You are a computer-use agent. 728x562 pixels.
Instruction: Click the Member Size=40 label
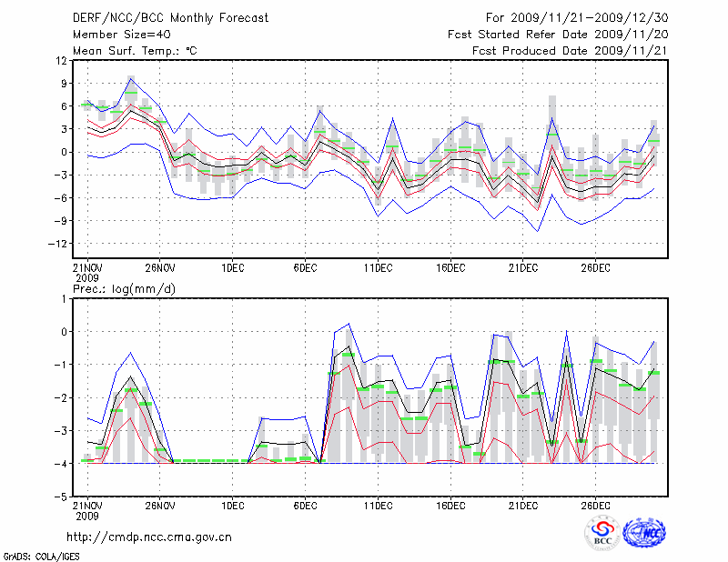[115, 34]
